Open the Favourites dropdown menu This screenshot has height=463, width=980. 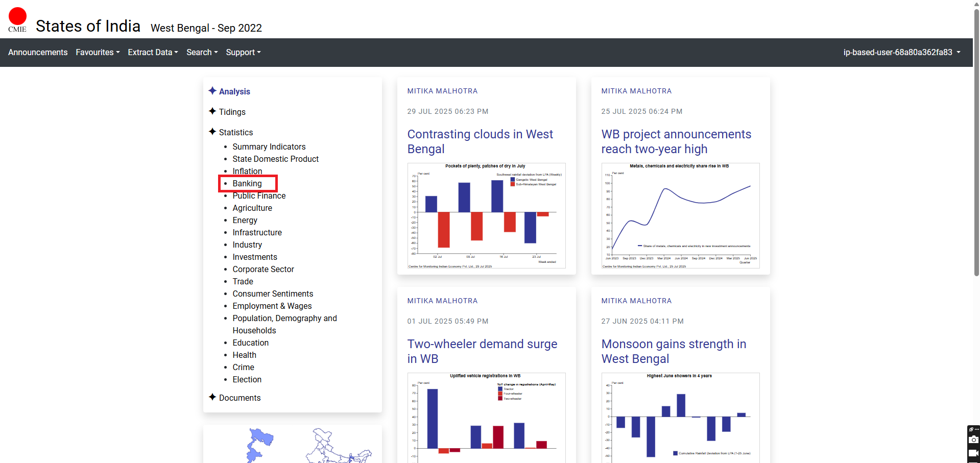[x=98, y=53]
